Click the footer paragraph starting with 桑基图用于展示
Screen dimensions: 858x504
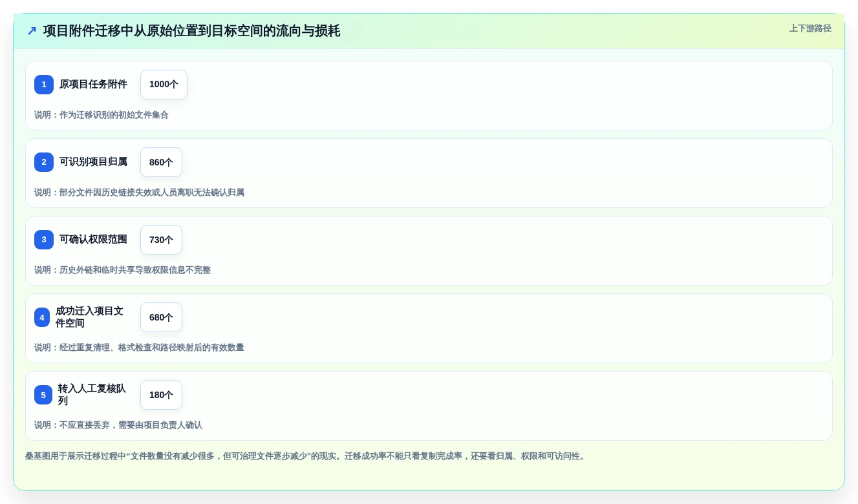coord(306,456)
